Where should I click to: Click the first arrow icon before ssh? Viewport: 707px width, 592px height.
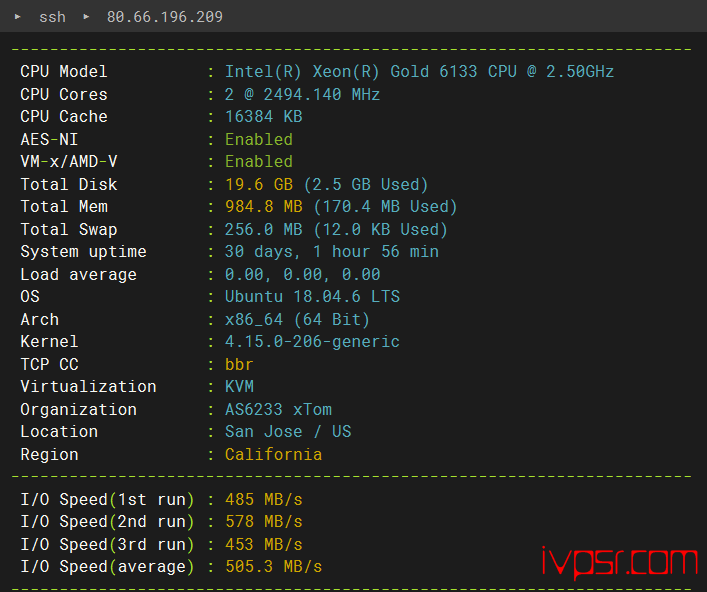[18, 17]
